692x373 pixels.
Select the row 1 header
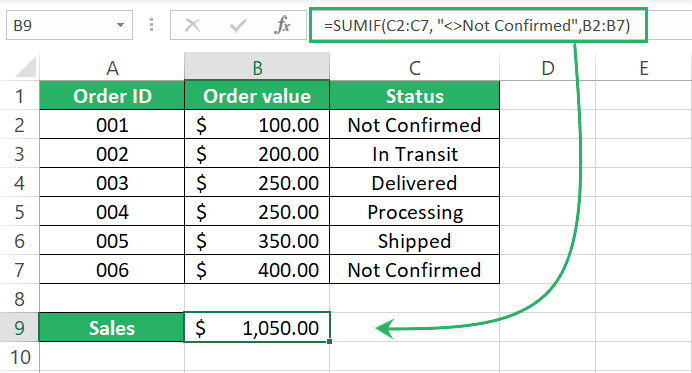click(x=19, y=95)
